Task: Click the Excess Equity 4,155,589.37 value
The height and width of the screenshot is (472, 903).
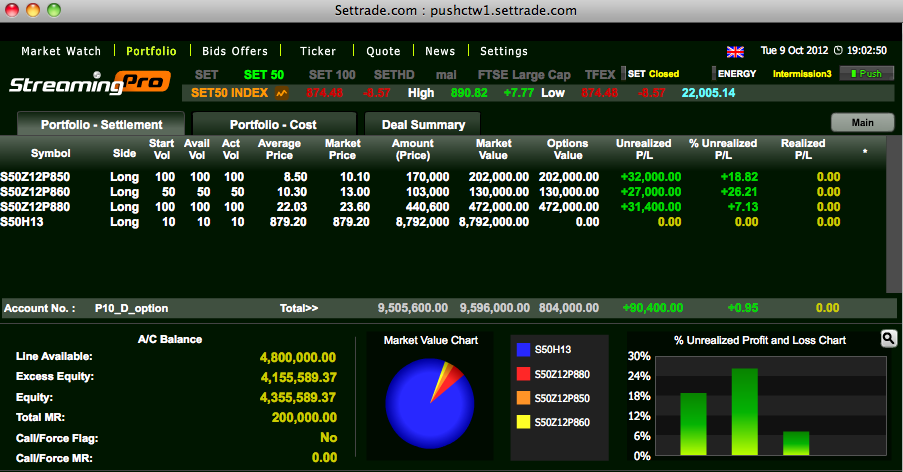Action: (298, 378)
